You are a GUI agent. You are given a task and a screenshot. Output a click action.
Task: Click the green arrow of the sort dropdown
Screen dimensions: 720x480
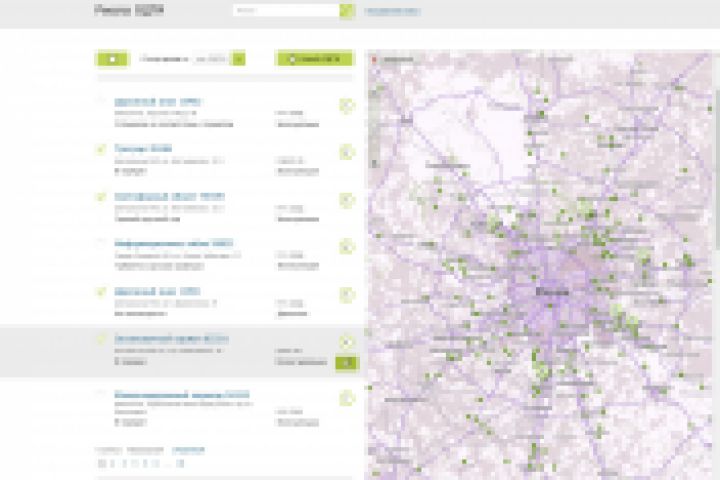point(238,59)
